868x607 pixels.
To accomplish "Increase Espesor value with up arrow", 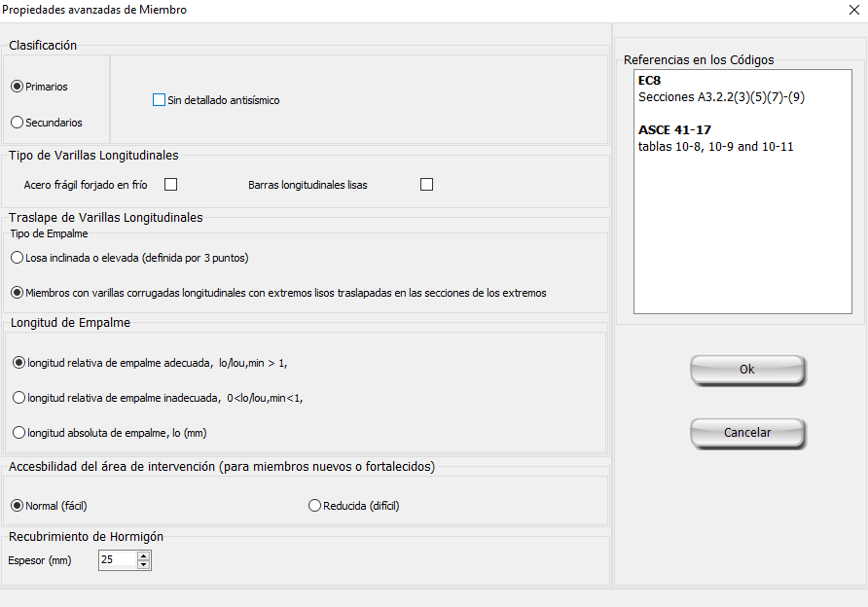I will (x=144, y=556).
